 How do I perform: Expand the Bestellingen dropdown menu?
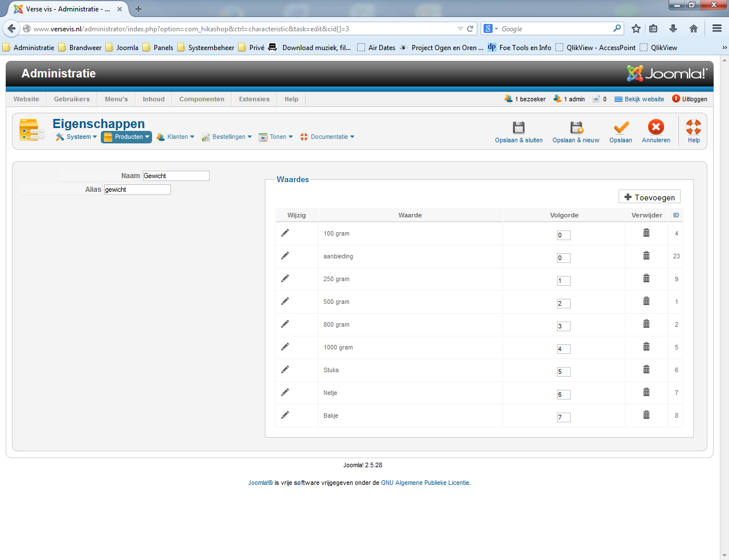[x=227, y=137]
